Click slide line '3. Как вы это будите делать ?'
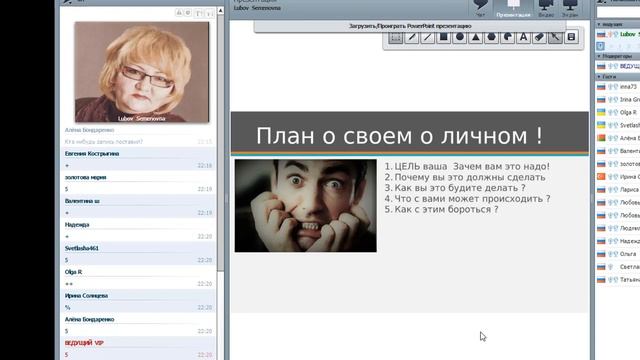This screenshot has height=360, width=640. pyautogui.click(x=455, y=188)
